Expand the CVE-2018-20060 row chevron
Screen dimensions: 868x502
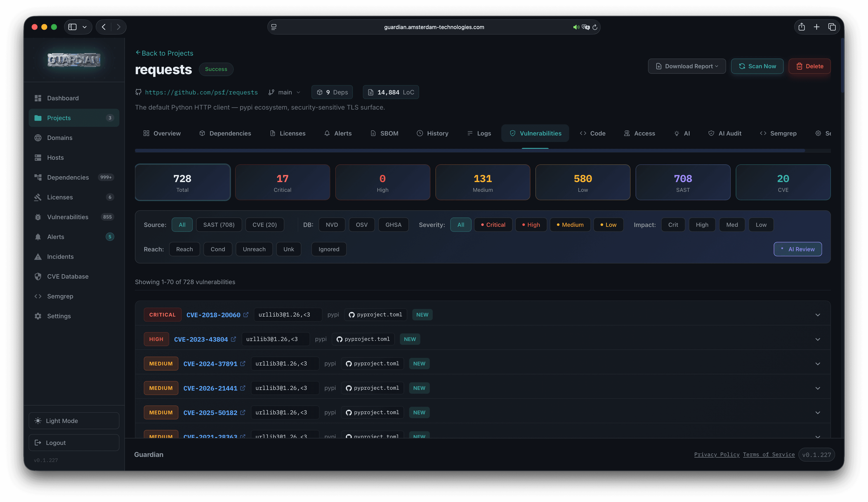pyautogui.click(x=818, y=315)
